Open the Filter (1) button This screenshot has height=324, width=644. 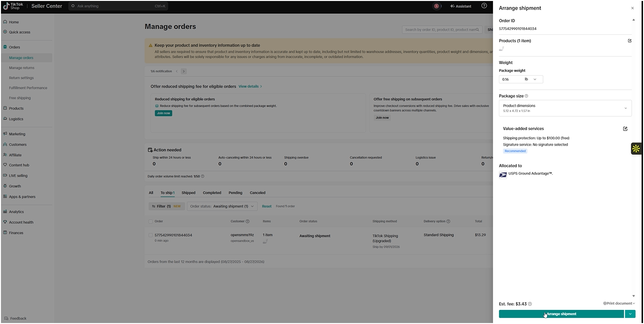166,206
